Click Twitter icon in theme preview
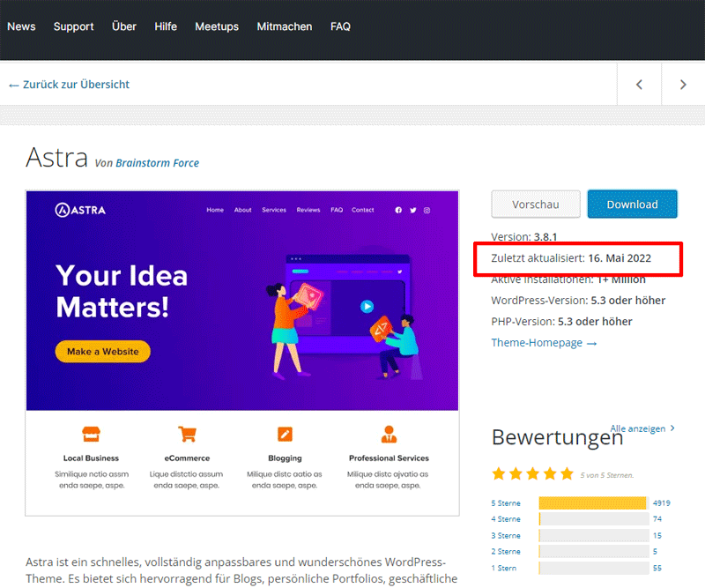This screenshot has width=705, height=588. (412, 210)
